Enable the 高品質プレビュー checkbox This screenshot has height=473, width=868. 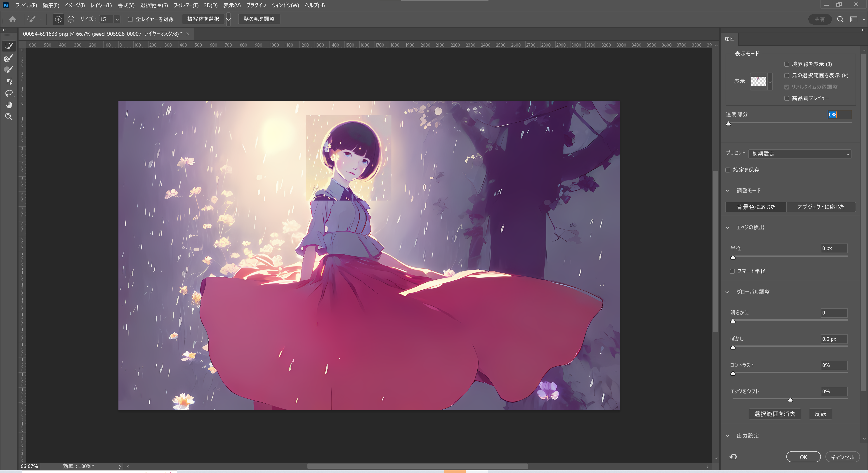coord(787,98)
